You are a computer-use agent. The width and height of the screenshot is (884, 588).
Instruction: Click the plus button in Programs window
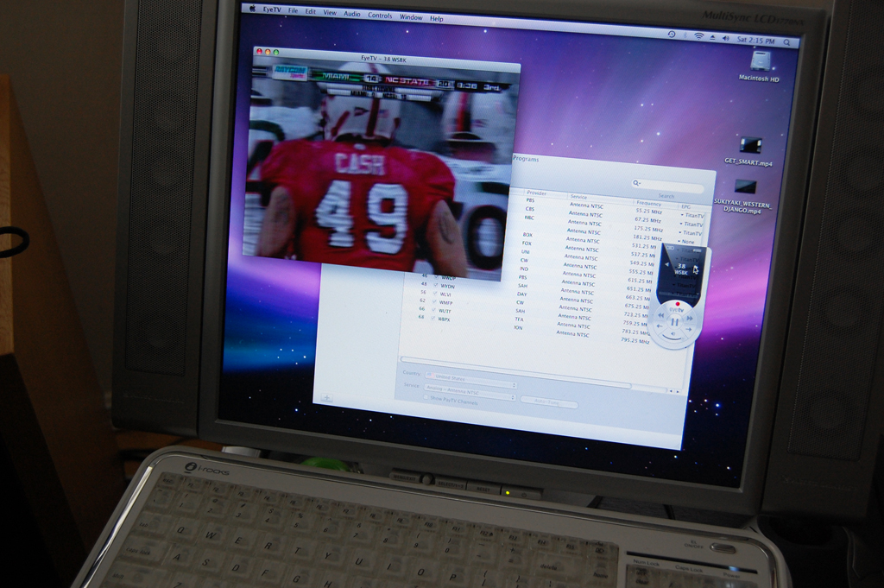pyautogui.click(x=326, y=397)
